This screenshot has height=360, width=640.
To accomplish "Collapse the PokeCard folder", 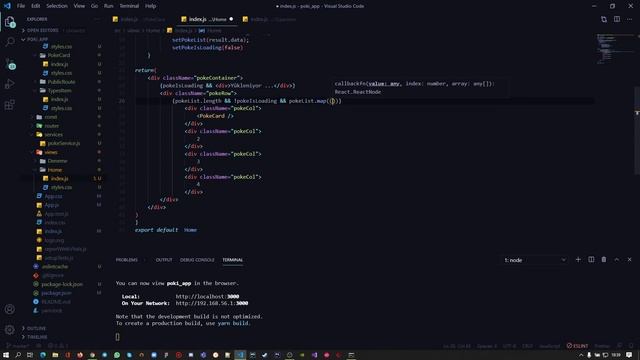I will (x=58, y=56).
